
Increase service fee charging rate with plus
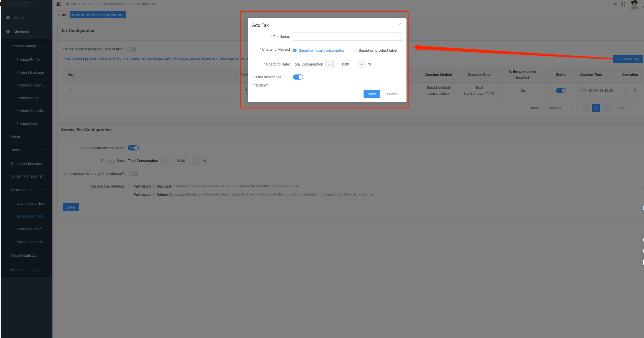click(197, 161)
